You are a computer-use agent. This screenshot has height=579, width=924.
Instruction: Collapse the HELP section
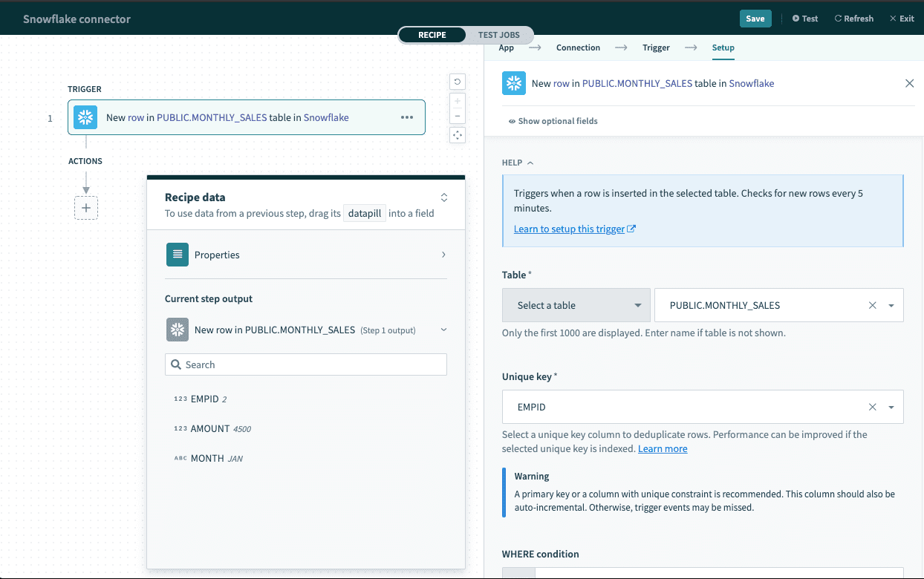(x=518, y=163)
